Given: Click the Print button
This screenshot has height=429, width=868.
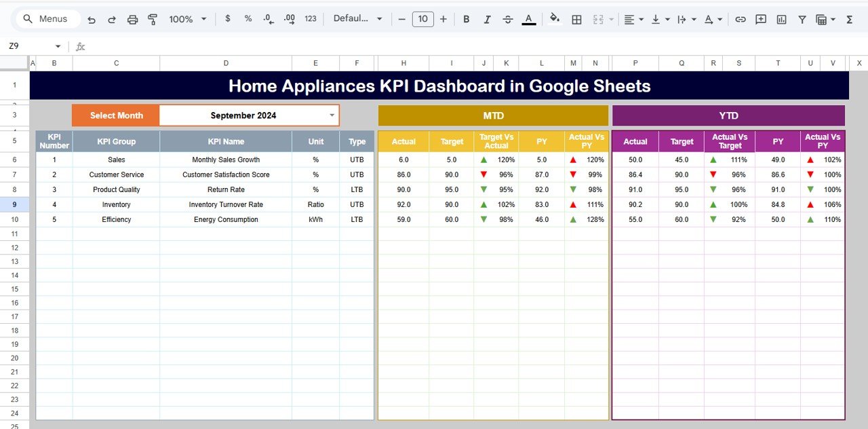Looking at the screenshot, I should click(x=133, y=18).
